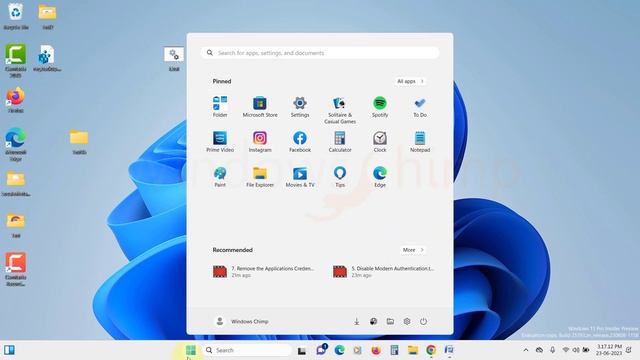Open recommended file '5. Disable Modern Authentication...'
This screenshot has height=360, width=640.
point(384,271)
